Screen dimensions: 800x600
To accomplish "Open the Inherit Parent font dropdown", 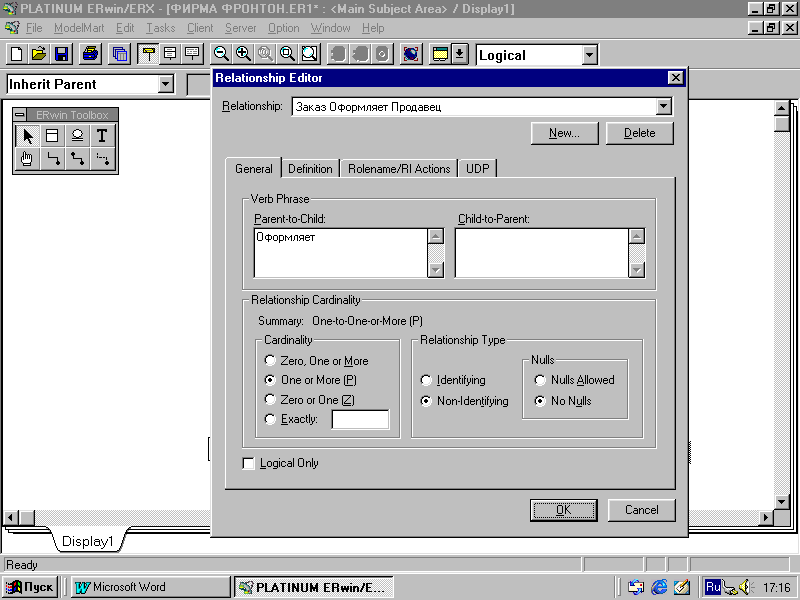I will coord(166,84).
